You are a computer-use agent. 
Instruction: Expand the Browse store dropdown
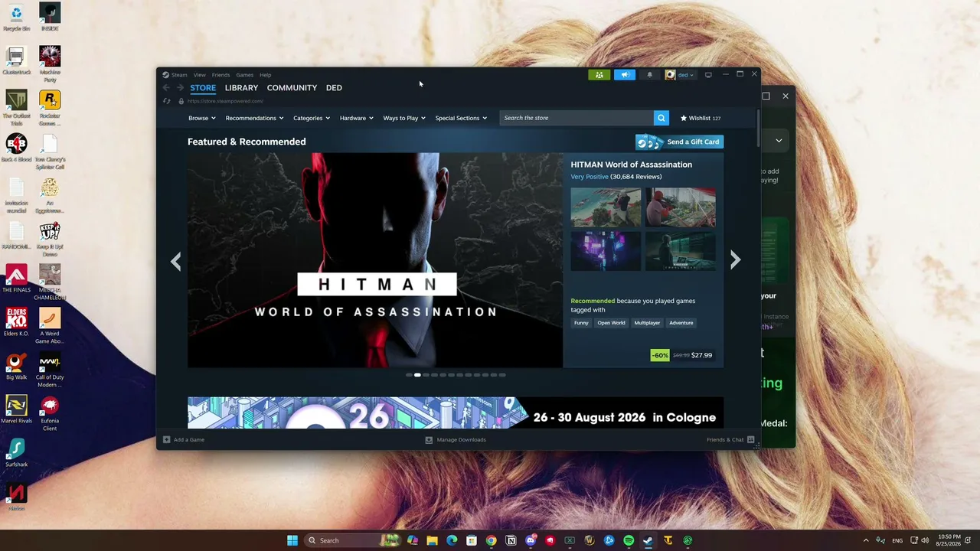[202, 118]
